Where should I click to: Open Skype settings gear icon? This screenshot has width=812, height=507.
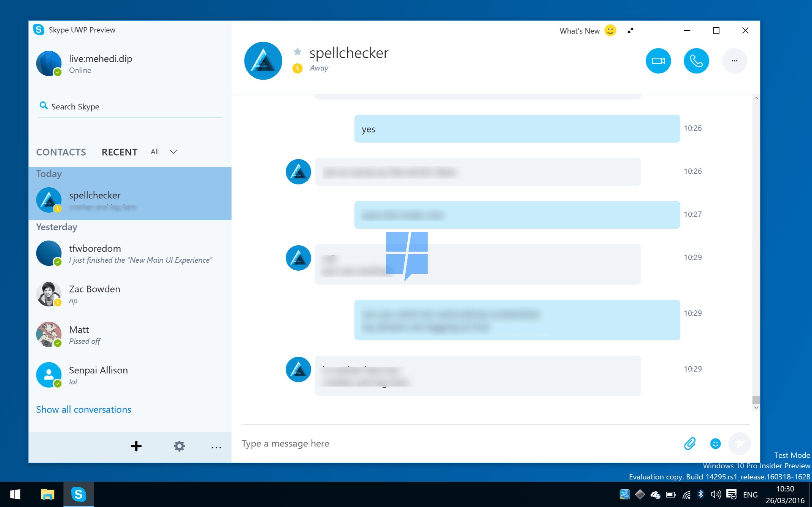coord(179,446)
